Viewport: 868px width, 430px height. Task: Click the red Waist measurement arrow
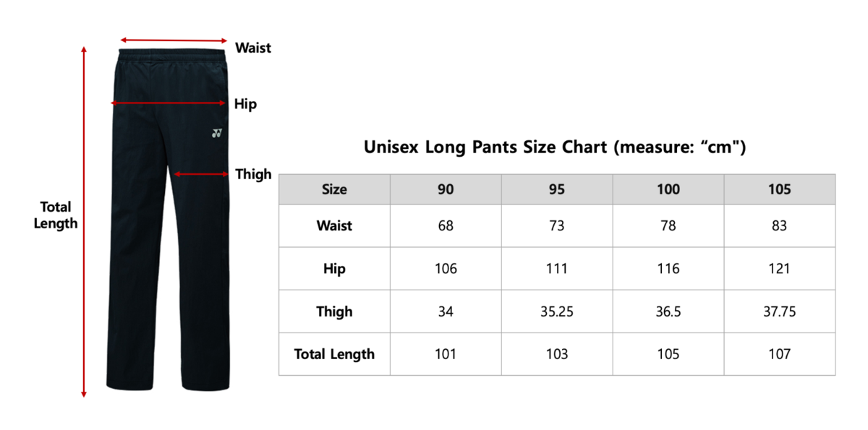click(x=174, y=40)
